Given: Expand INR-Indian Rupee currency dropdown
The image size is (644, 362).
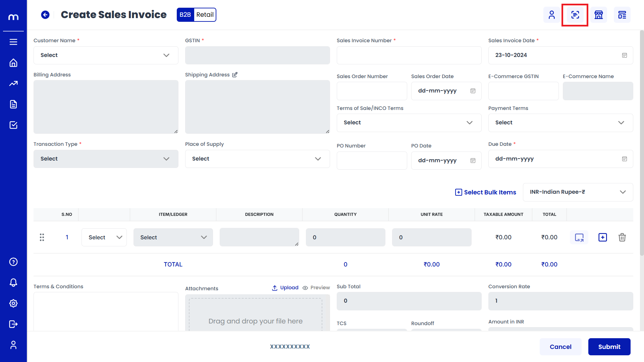Looking at the screenshot, I should [x=578, y=192].
